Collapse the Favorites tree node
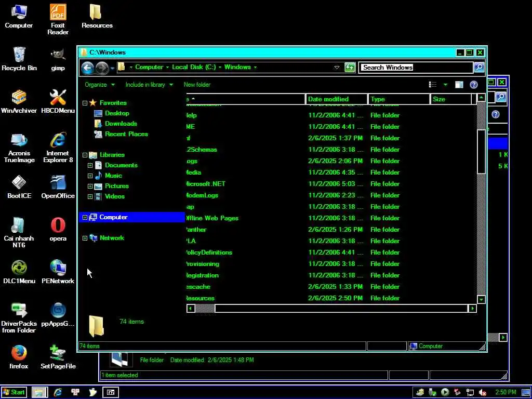Image resolution: width=532 pixels, height=399 pixels. click(x=85, y=103)
